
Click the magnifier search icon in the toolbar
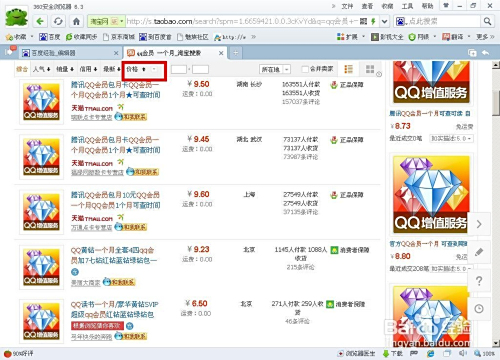tap(487, 22)
